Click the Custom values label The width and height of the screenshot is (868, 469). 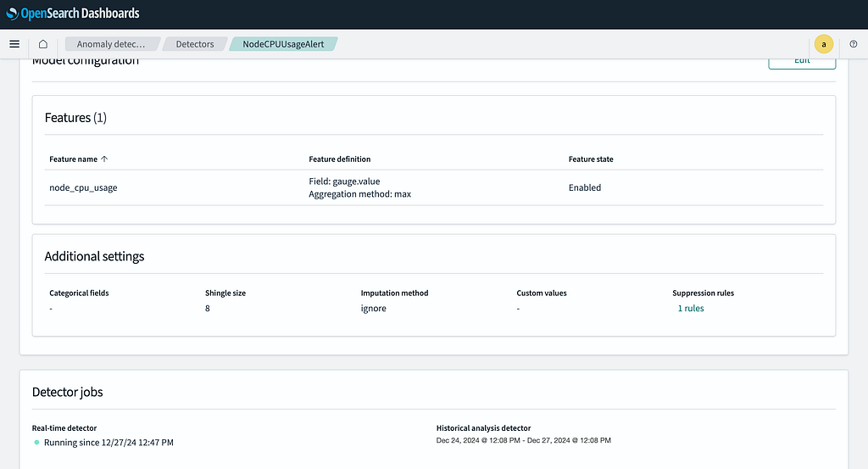point(542,293)
